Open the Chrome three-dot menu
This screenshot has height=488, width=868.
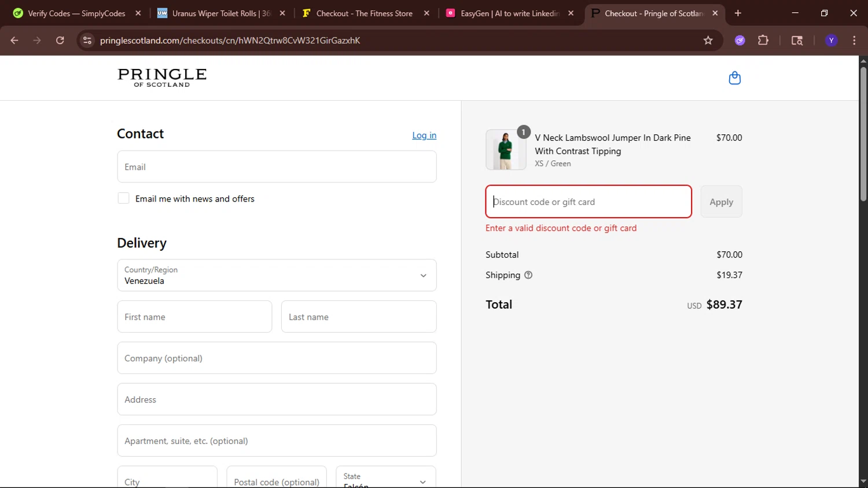pyautogui.click(x=854, y=40)
